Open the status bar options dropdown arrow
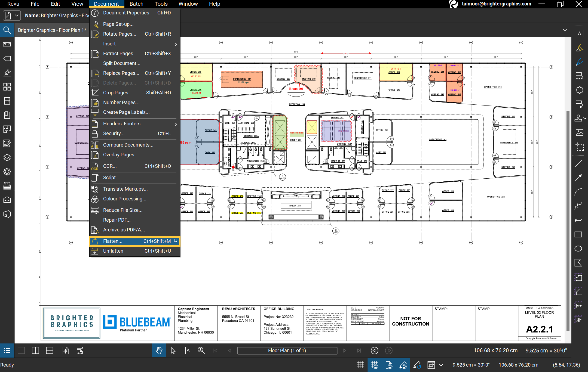The height and width of the screenshot is (372, 588). point(441,365)
